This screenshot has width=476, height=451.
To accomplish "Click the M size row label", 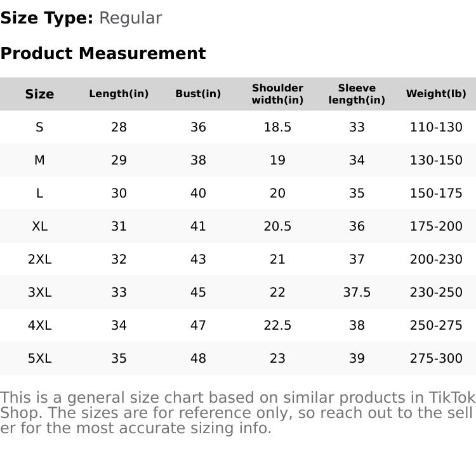I will [x=39, y=160].
